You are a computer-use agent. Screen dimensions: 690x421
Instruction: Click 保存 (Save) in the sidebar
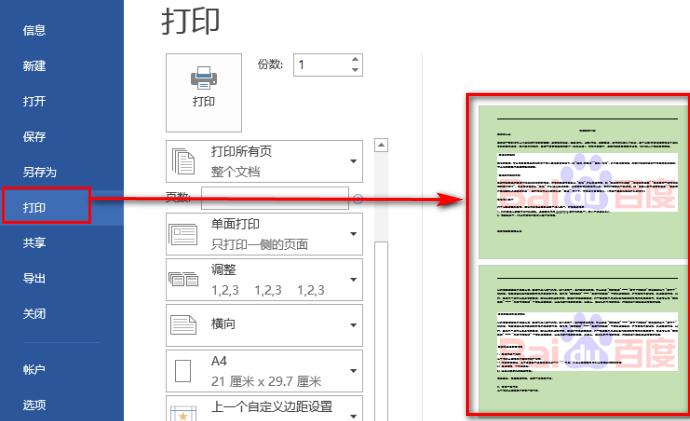pyautogui.click(x=34, y=136)
